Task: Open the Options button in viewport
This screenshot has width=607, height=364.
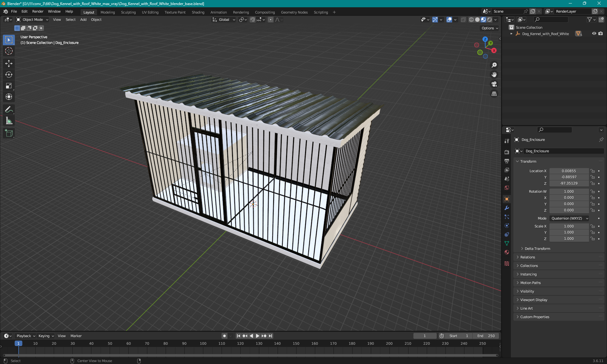Action: (489, 28)
